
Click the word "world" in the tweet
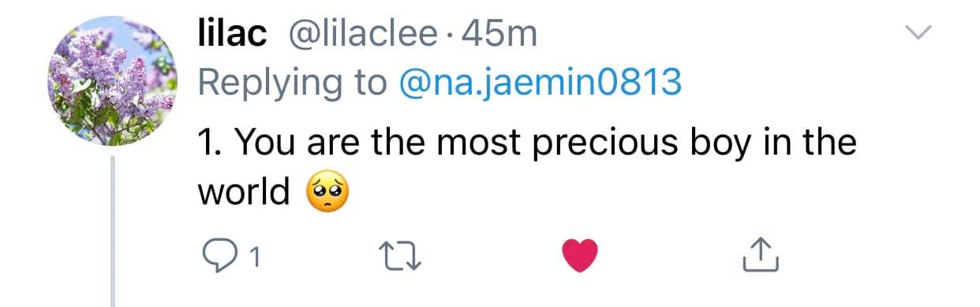(x=243, y=193)
